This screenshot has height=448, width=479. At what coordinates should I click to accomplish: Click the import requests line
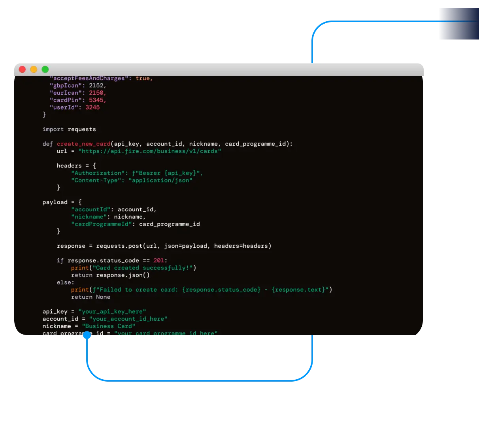tap(69, 129)
